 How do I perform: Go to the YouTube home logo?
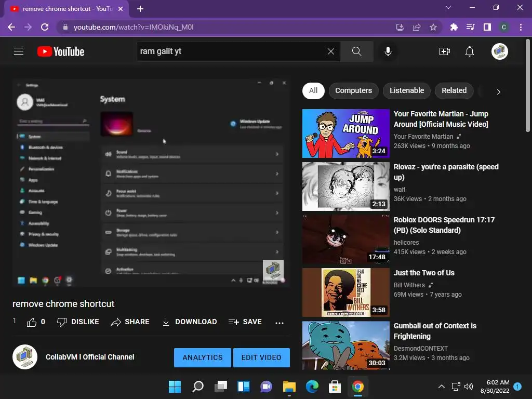pyautogui.click(x=61, y=51)
